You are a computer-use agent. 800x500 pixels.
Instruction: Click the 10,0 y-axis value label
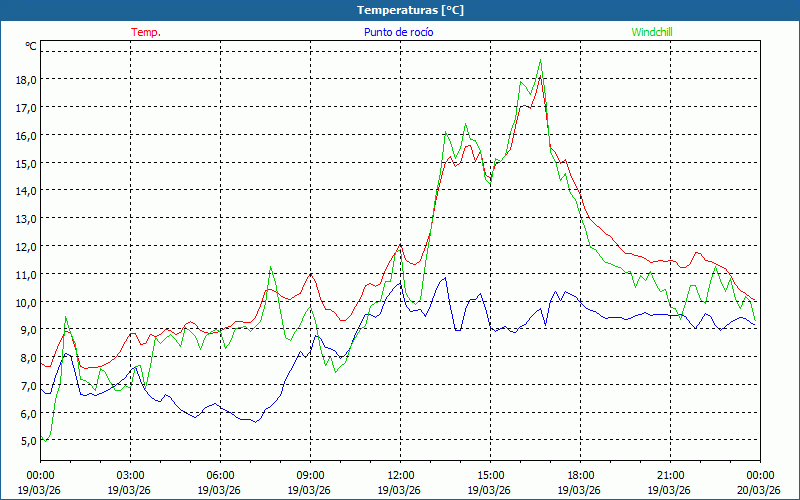pyautogui.click(x=24, y=302)
